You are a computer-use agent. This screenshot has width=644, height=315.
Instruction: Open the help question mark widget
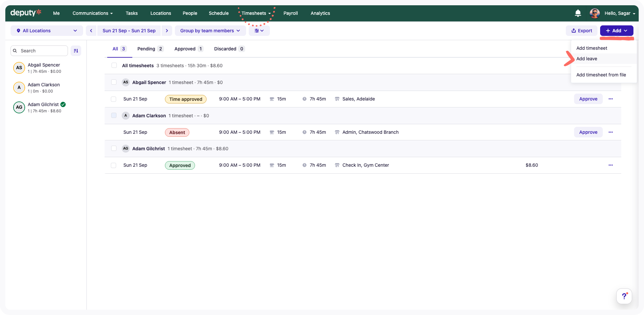(x=624, y=296)
